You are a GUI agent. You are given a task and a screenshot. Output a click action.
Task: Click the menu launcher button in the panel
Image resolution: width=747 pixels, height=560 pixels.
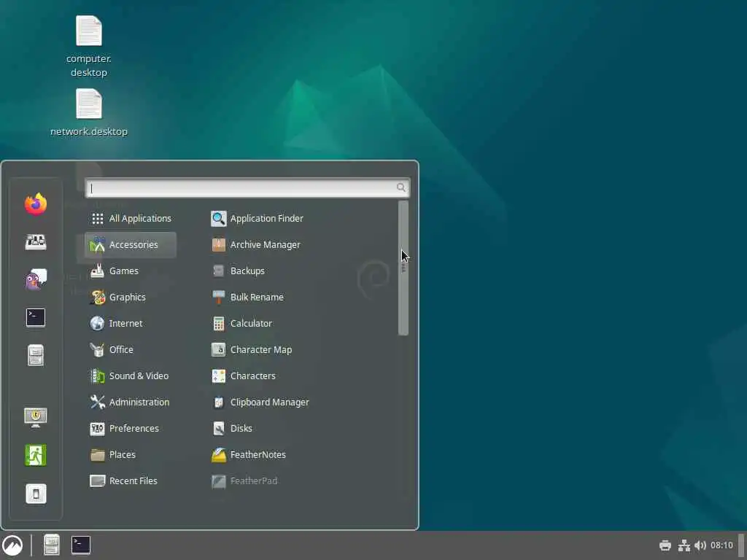point(12,545)
